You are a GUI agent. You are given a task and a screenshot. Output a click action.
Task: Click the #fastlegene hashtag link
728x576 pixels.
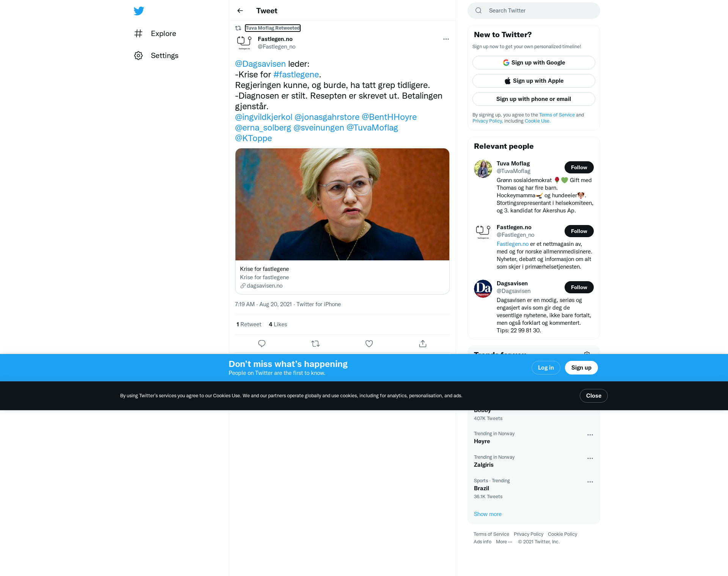click(x=296, y=74)
